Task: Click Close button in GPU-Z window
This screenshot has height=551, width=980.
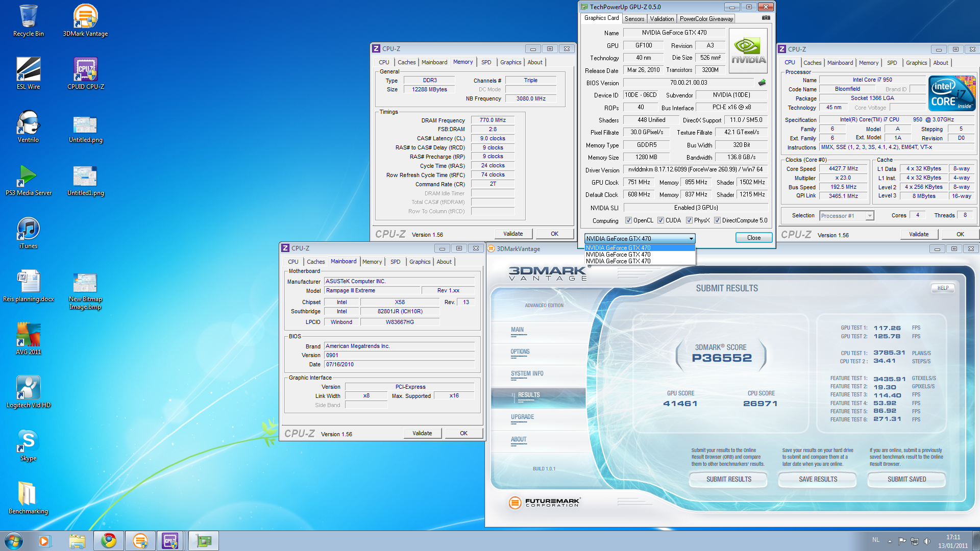Action: click(753, 238)
